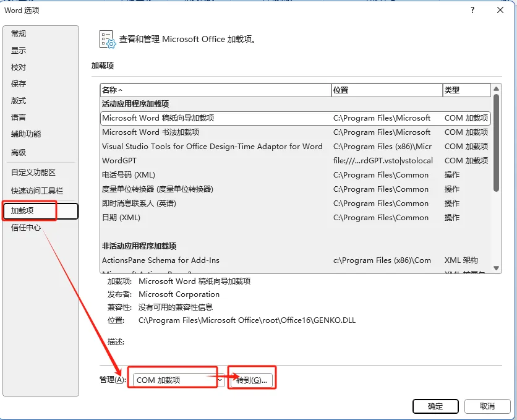
Task: Click the add-ins list scrollbar thumb
Action: (x=496, y=142)
